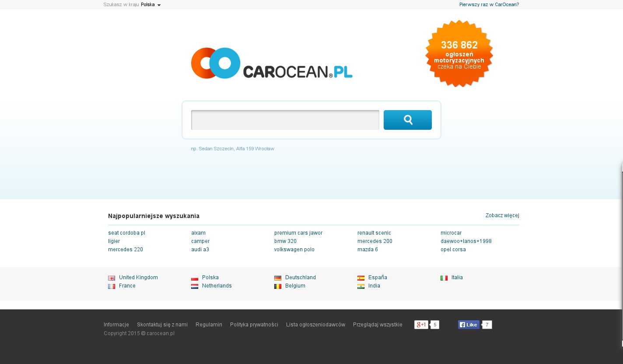Screen dimensions: 623x364
Task: Open the Pierwszy raz w CarOcean link
Action: pyautogui.click(x=489, y=5)
